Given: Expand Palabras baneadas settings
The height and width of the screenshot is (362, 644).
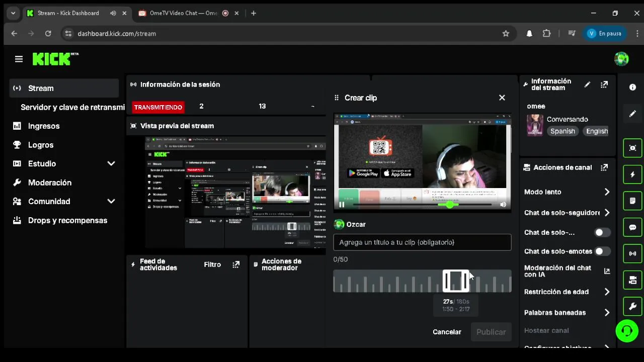Looking at the screenshot, I should (x=607, y=313).
